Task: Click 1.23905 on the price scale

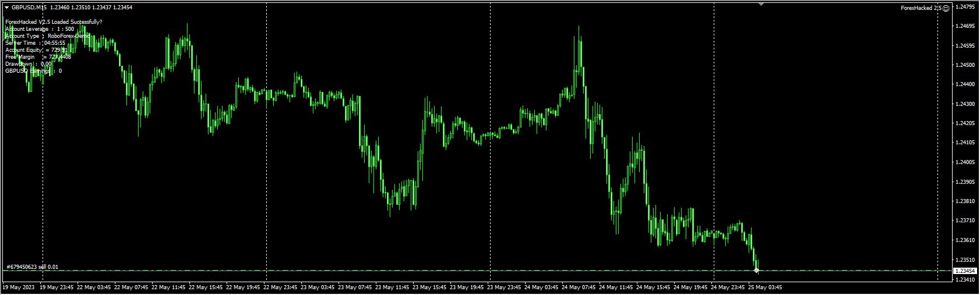Action: click(965, 182)
